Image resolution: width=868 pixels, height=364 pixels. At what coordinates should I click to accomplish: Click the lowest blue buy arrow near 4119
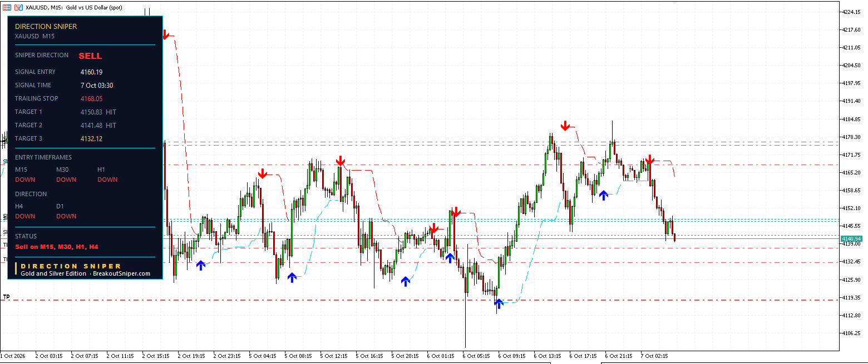(x=499, y=303)
